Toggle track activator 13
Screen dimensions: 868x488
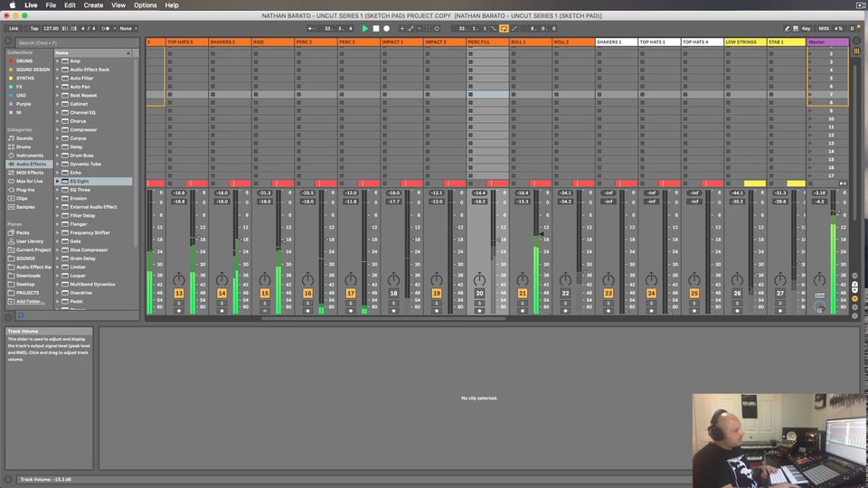[179, 293]
